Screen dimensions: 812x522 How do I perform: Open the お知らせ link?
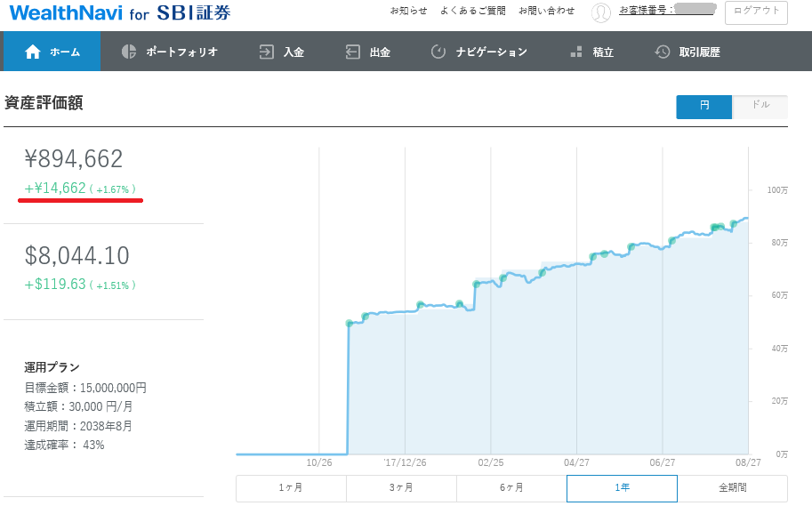408,11
